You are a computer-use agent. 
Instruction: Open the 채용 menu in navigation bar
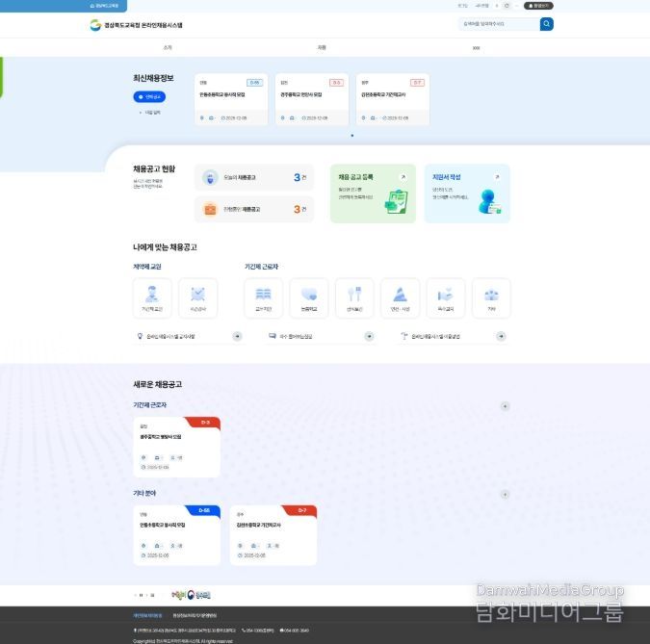point(322,46)
